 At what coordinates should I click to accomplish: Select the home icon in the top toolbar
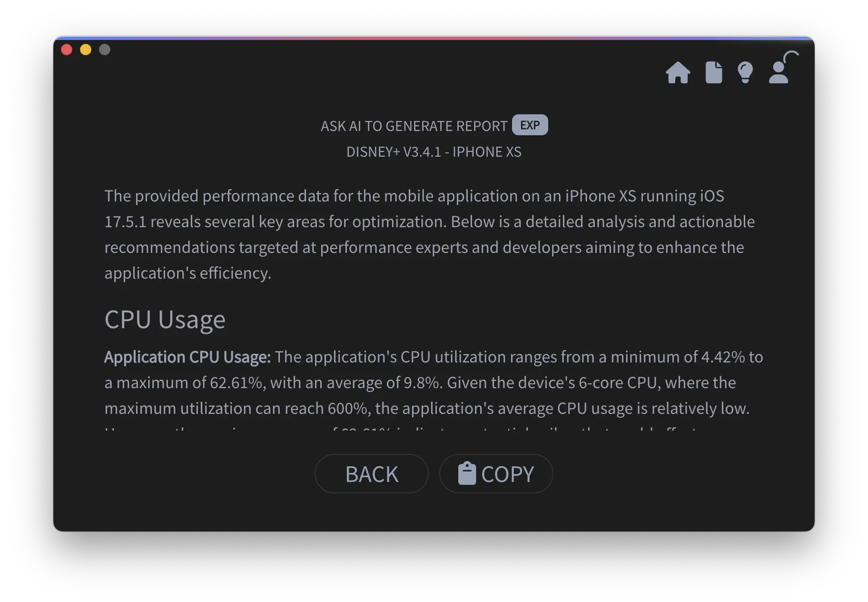pos(679,72)
